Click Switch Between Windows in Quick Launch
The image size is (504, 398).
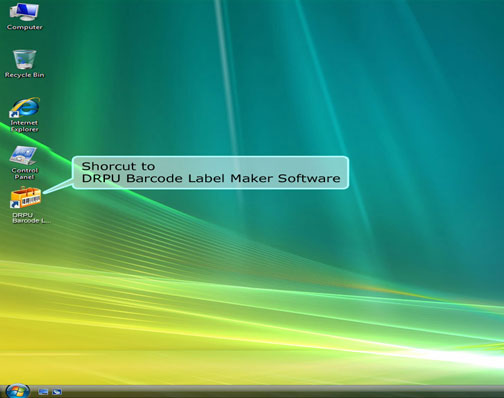tap(57, 392)
